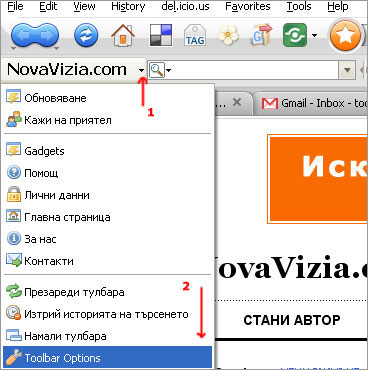
Task: Choose Лични данни from the menu
Action: pos(107,195)
